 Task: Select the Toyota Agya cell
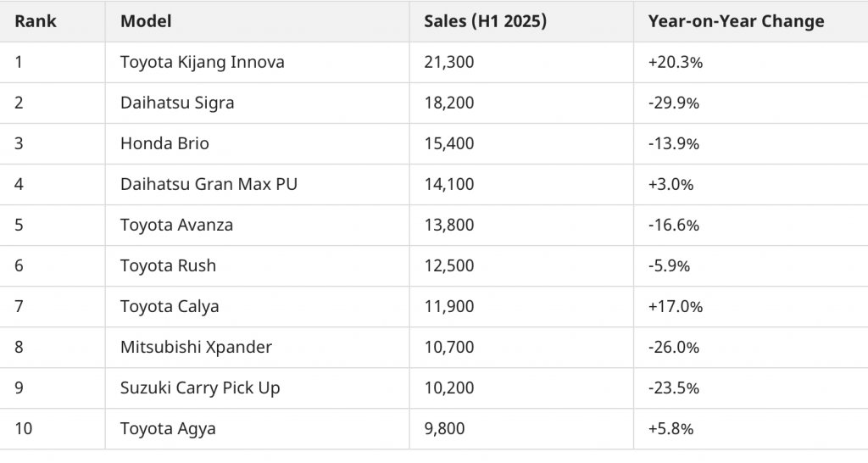(x=168, y=428)
